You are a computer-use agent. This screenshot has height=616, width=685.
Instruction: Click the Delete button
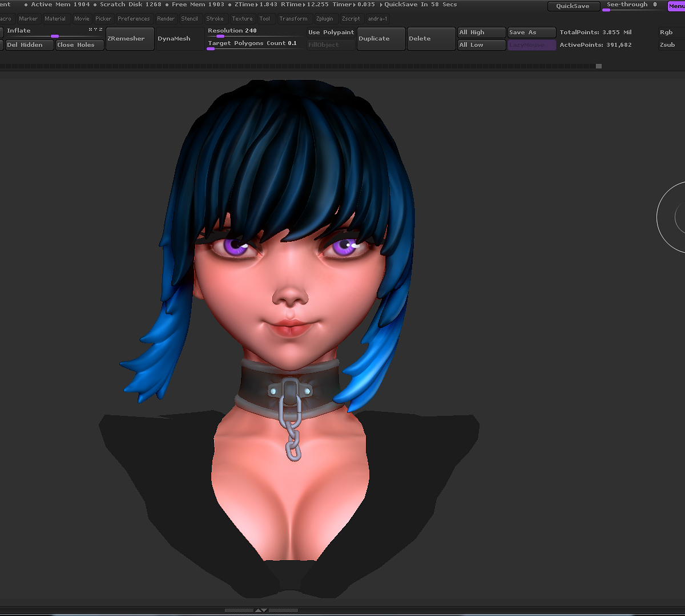(431, 39)
